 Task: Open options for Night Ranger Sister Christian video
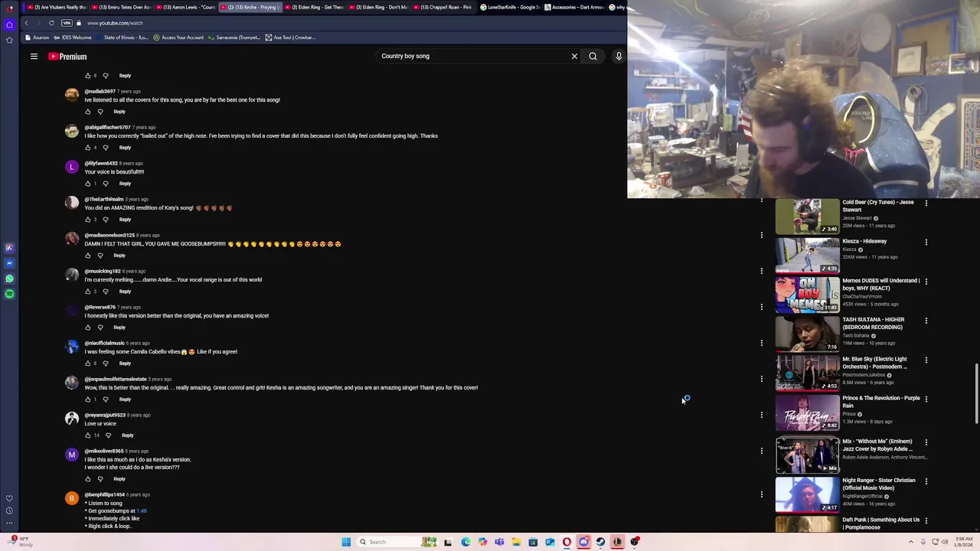pyautogui.click(x=926, y=481)
